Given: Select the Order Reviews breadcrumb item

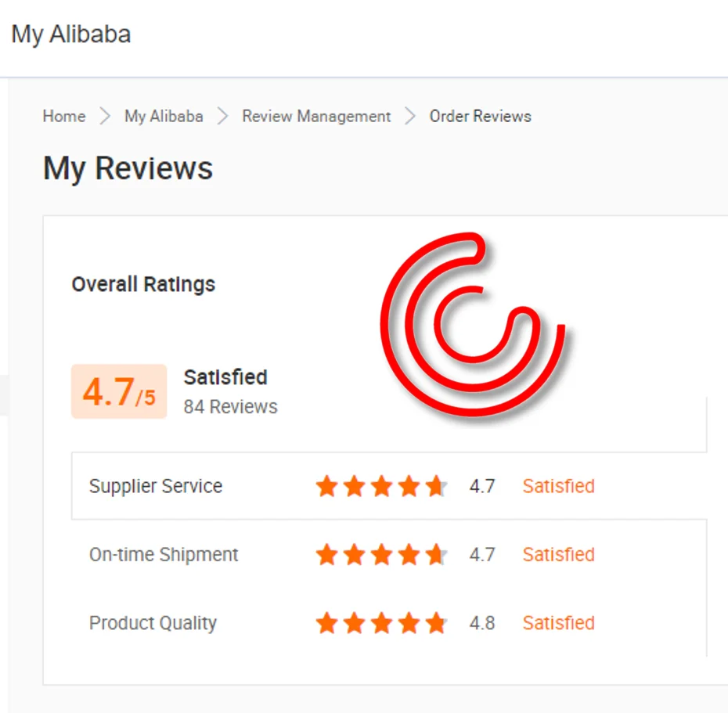Looking at the screenshot, I should click(x=480, y=116).
